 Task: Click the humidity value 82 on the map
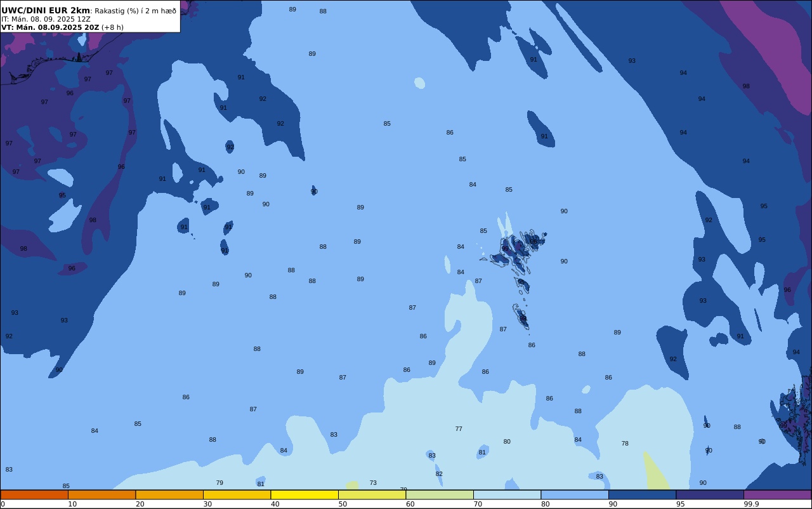(439, 474)
